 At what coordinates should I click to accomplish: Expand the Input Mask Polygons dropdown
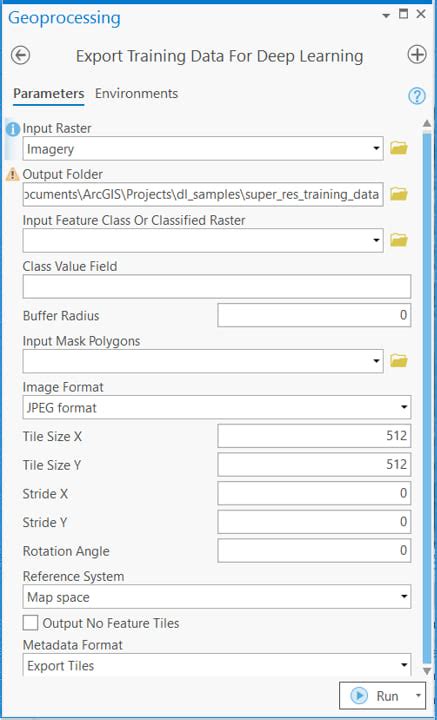376,361
